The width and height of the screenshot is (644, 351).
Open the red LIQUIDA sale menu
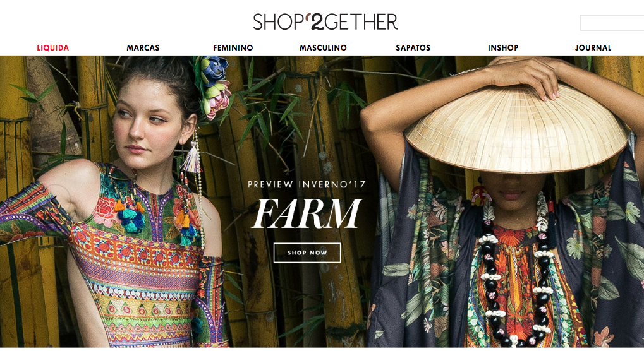(53, 47)
